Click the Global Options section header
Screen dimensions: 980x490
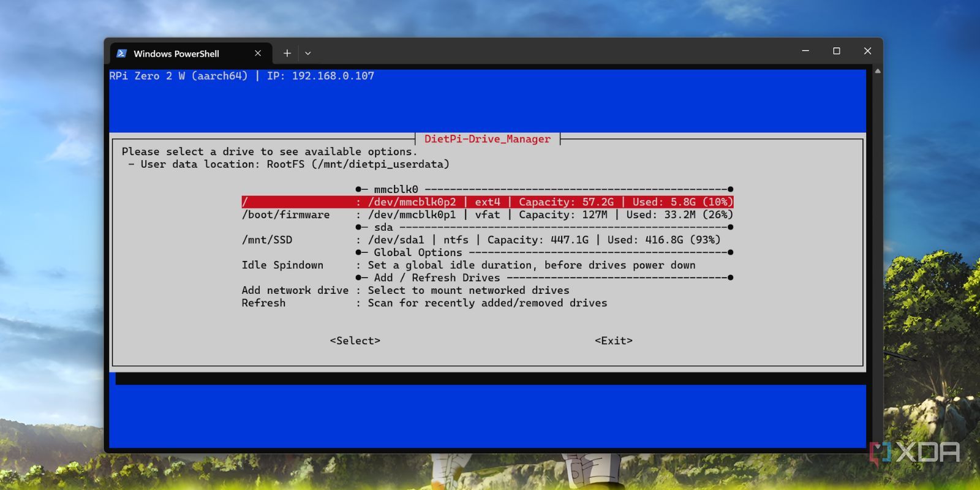tap(545, 252)
